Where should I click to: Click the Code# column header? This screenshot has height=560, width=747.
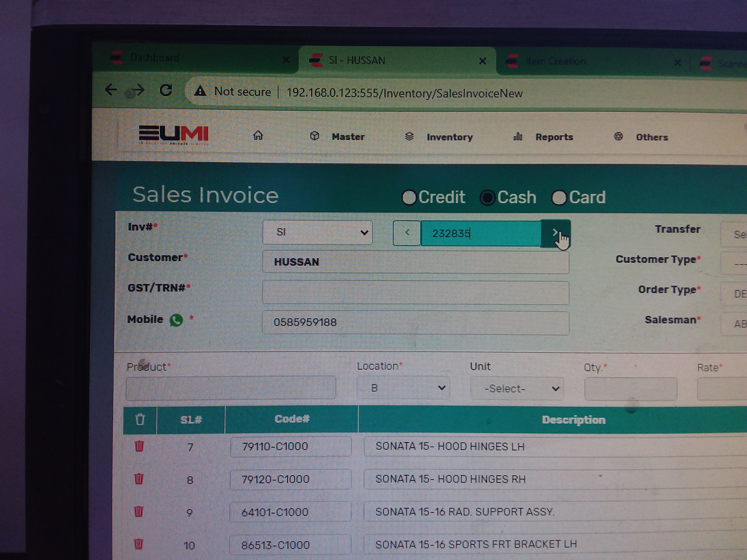tap(292, 419)
